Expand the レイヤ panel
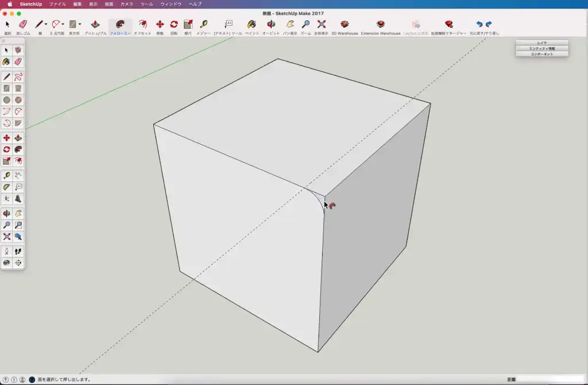This screenshot has width=588, height=385. pos(542,43)
